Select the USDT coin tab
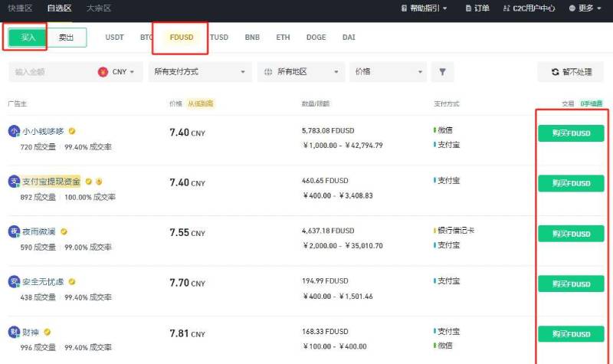This screenshot has height=364, width=613. [114, 37]
